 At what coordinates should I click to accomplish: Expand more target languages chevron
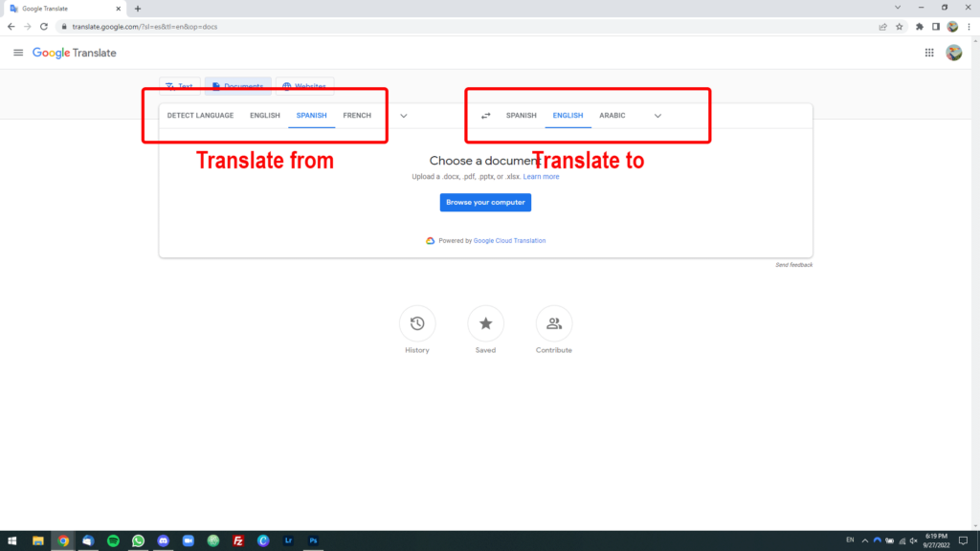tap(657, 116)
